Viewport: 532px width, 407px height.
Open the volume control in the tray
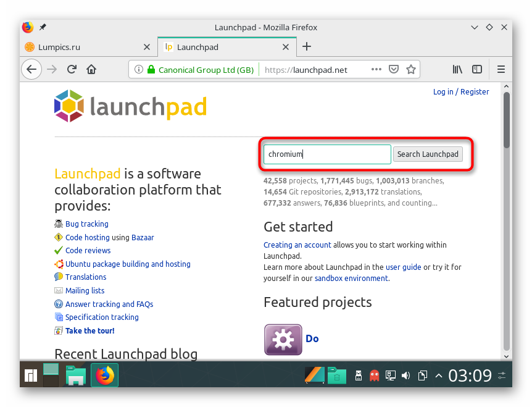click(x=405, y=376)
